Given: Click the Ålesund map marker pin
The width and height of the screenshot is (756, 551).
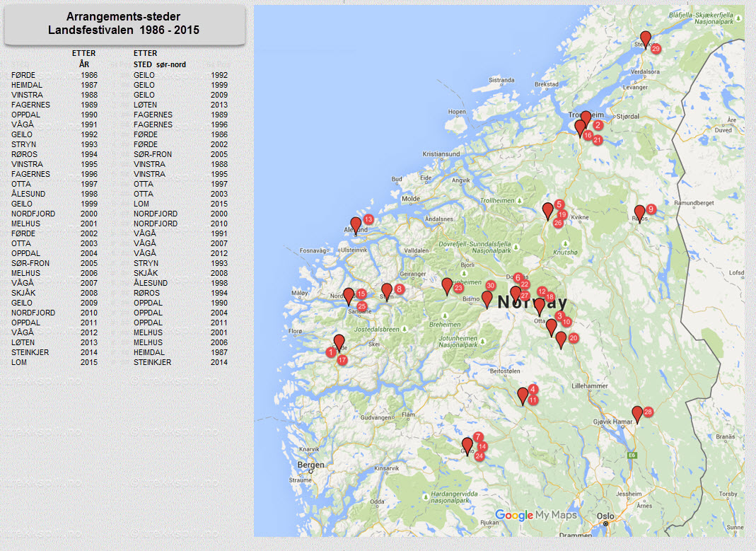Looking at the screenshot, I should [x=356, y=225].
